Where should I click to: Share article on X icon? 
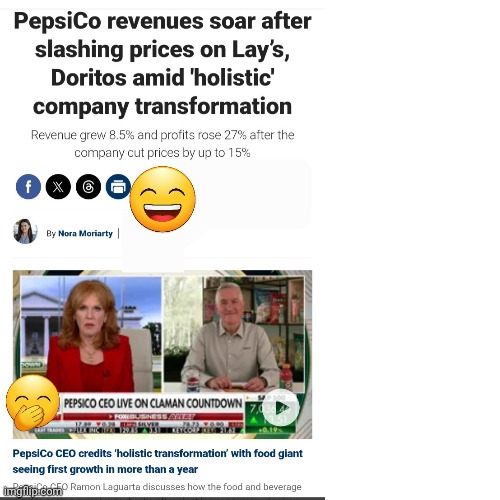[58, 186]
